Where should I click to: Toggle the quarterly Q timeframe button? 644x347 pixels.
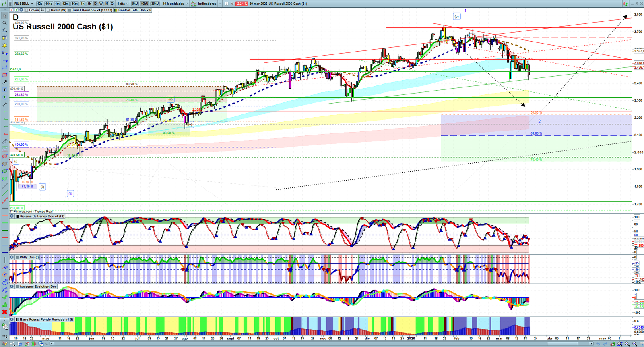pos(112,4)
